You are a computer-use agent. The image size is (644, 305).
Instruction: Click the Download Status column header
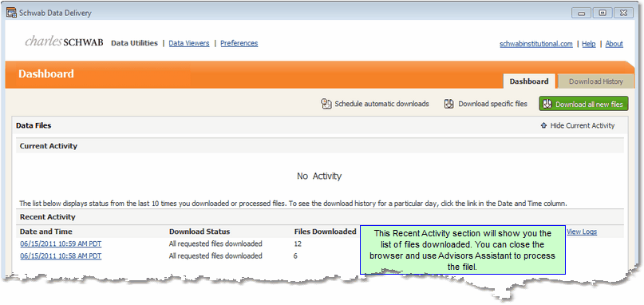(x=200, y=232)
